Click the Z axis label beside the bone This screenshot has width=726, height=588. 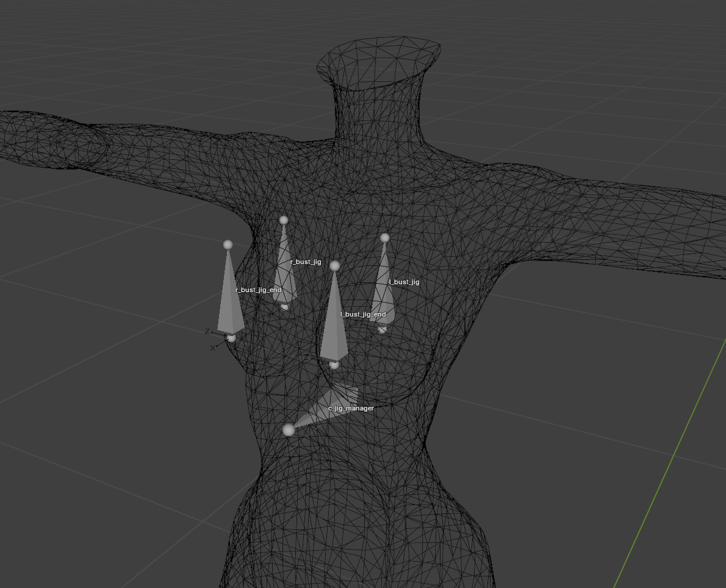[207, 331]
